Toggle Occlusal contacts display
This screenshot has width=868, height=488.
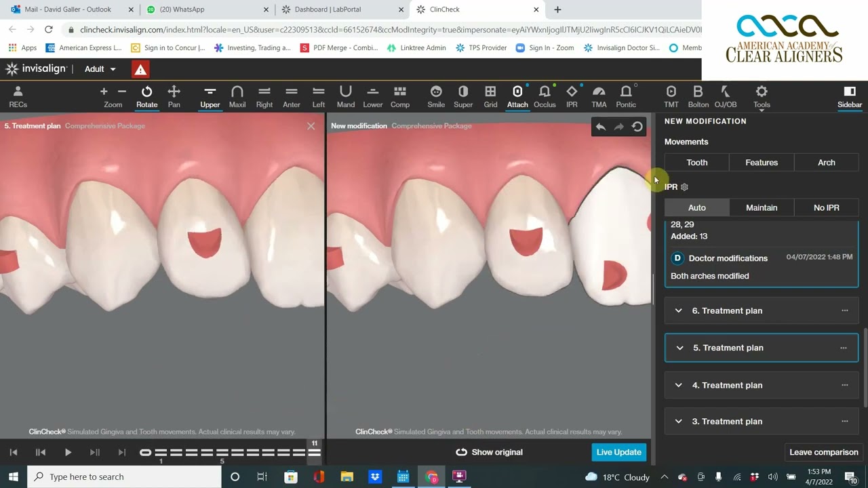tap(545, 96)
